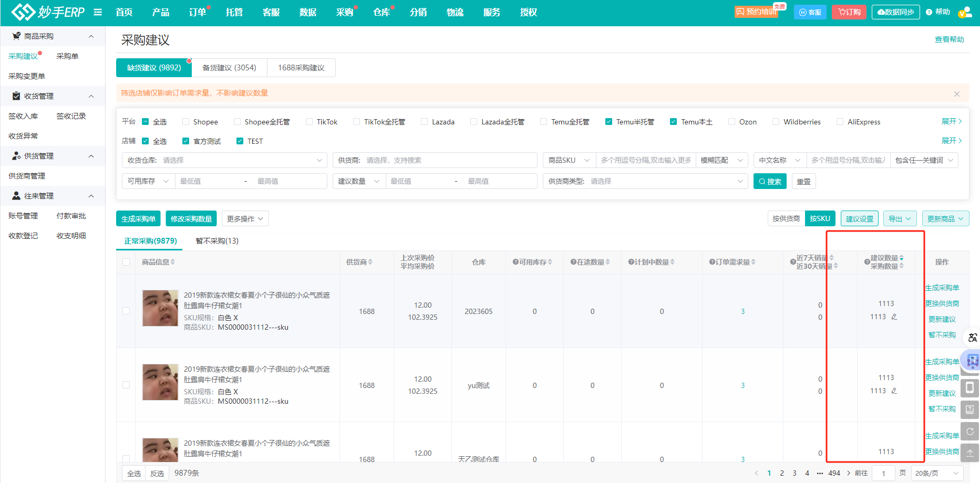Uncheck the Temu半托管 platform checkbox
Image resolution: width=980 pixels, height=483 pixels.
click(608, 122)
